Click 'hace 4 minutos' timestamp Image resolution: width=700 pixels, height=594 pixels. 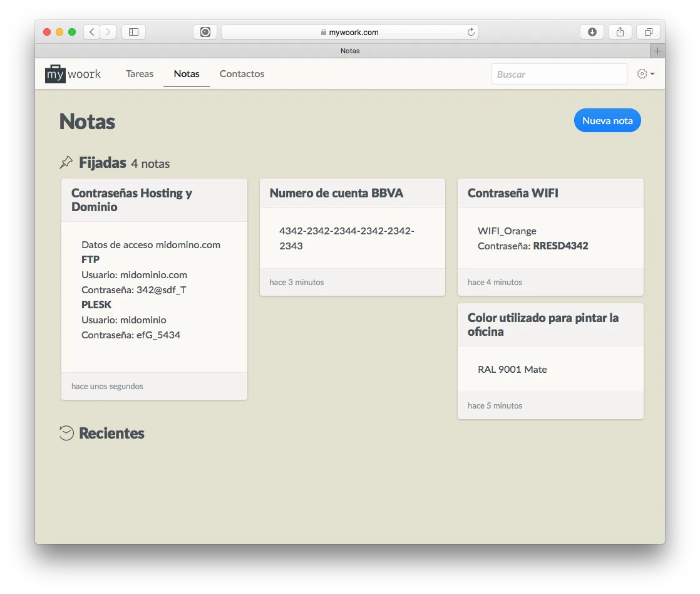(495, 282)
